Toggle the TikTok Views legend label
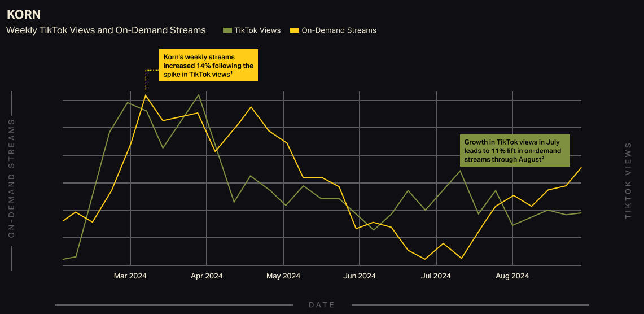The width and height of the screenshot is (644, 314). (257, 30)
